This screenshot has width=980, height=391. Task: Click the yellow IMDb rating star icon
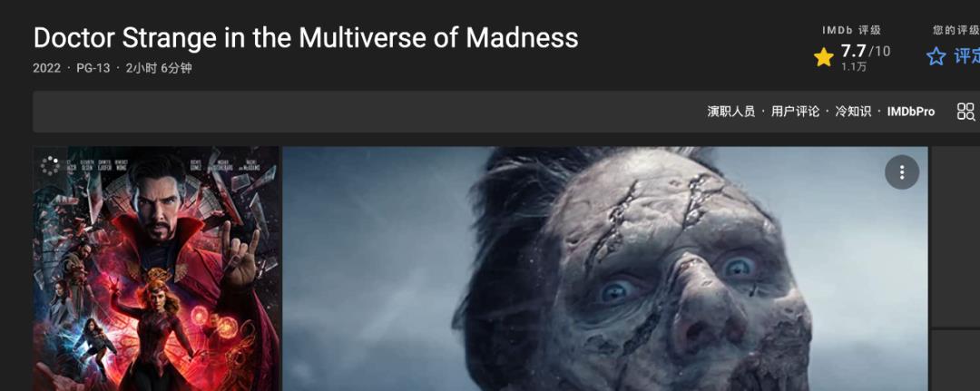824,57
